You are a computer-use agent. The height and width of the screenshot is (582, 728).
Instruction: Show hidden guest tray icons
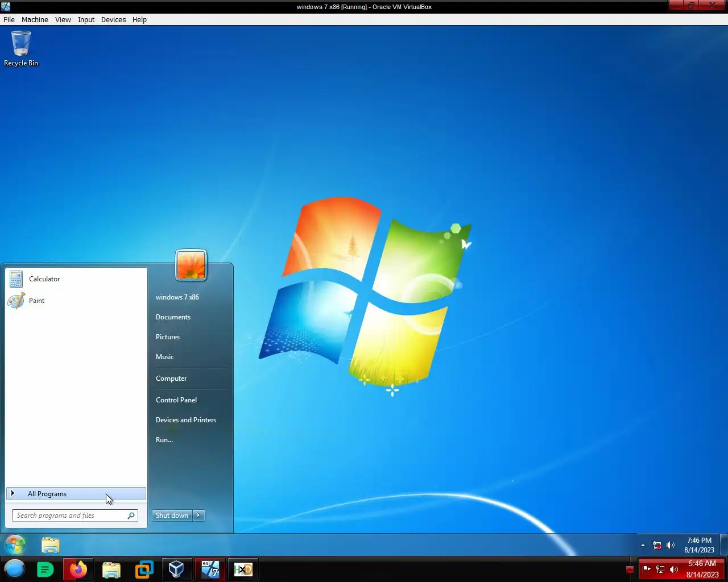[x=643, y=545]
